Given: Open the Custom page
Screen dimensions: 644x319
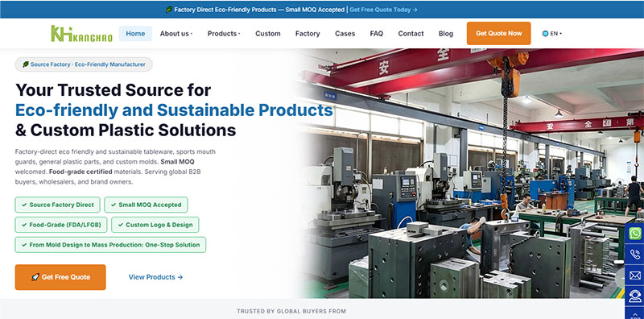Looking at the screenshot, I should pyautogui.click(x=268, y=34).
